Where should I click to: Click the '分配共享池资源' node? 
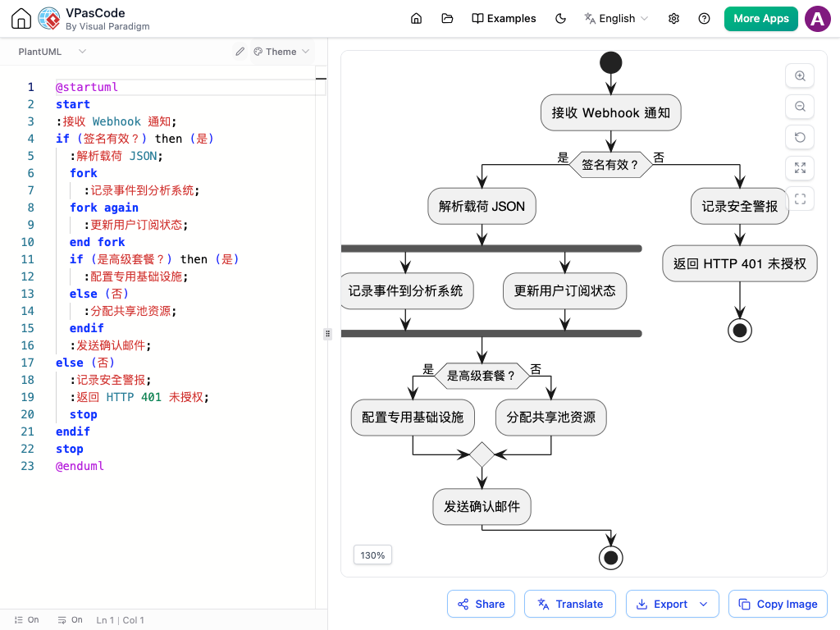click(x=550, y=418)
